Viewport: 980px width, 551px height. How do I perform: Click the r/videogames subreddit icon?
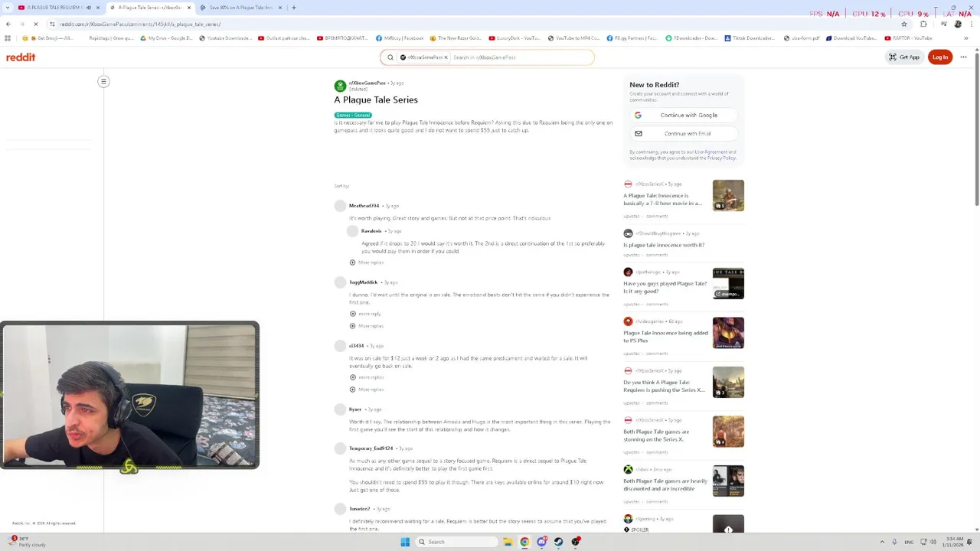click(x=628, y=321)
